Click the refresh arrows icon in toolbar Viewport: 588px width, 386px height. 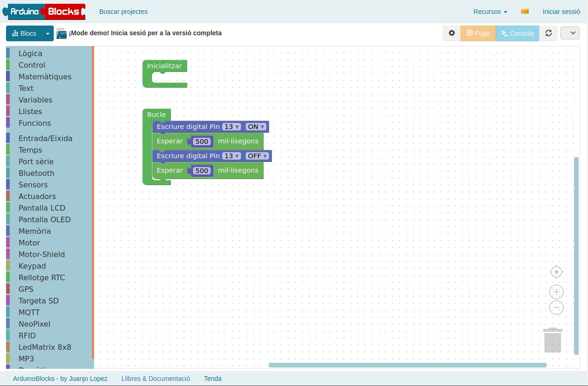coord(549,33)
